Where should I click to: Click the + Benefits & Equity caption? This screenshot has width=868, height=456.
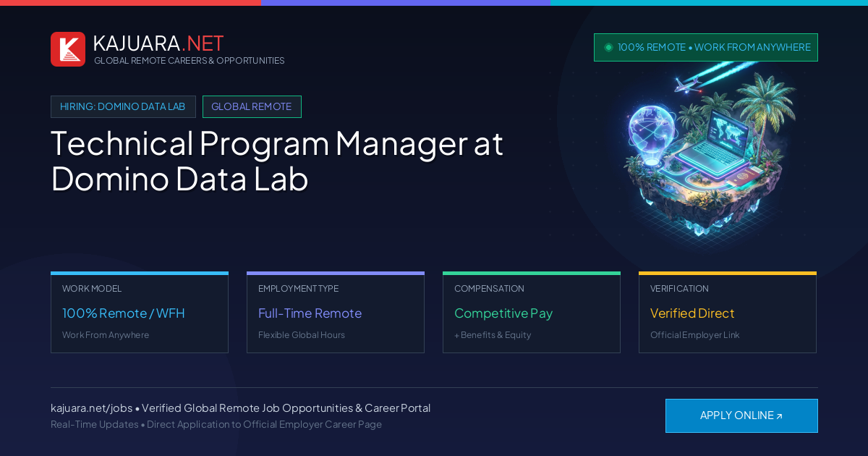pyautogui.click(x=493, y=335)
